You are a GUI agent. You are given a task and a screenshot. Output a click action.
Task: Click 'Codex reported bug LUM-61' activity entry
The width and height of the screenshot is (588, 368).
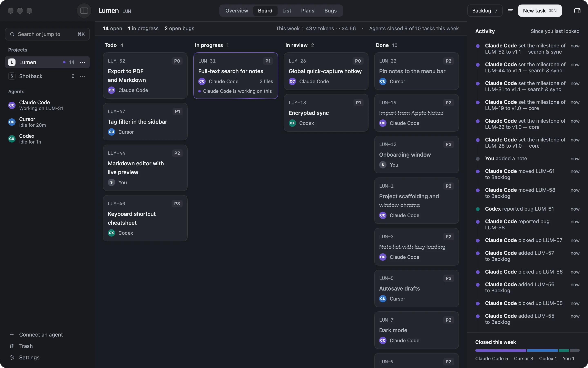point(527,209)
